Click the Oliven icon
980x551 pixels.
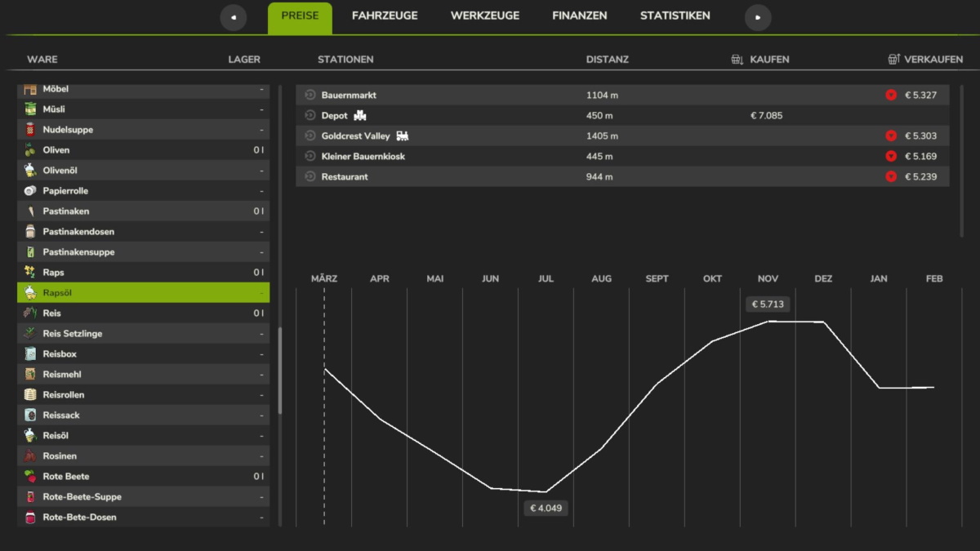point(30,150)
